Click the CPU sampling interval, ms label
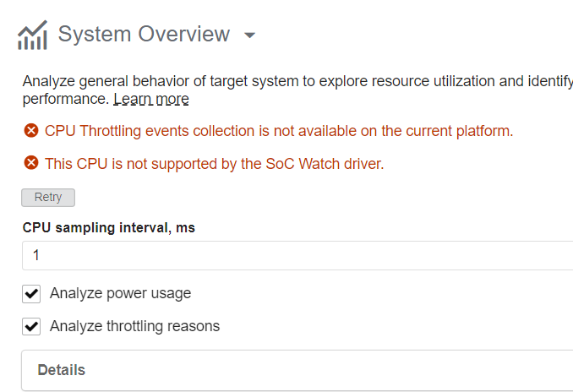 pyautogui.click(x=109, y=228)
